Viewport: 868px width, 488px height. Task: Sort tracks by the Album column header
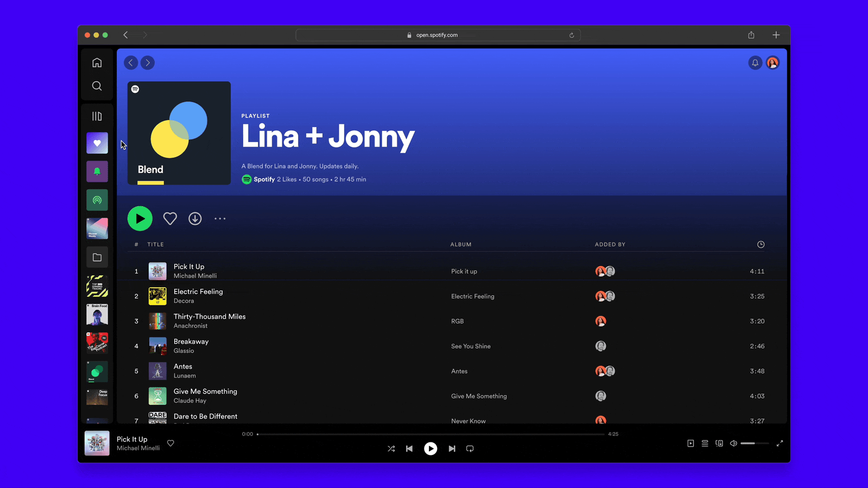tap(461, 244)
